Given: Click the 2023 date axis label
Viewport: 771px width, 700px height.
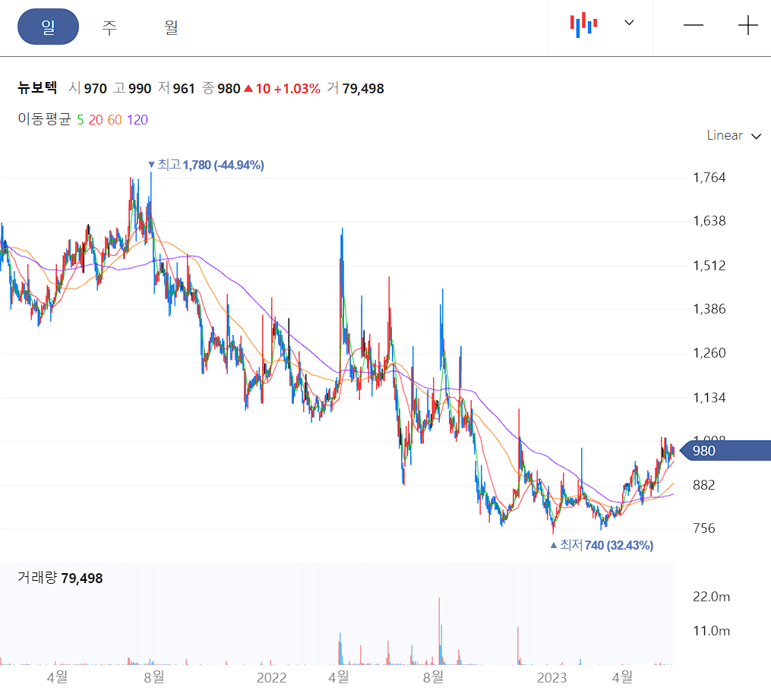Looking at the screenshot, I should pos(551,678).
